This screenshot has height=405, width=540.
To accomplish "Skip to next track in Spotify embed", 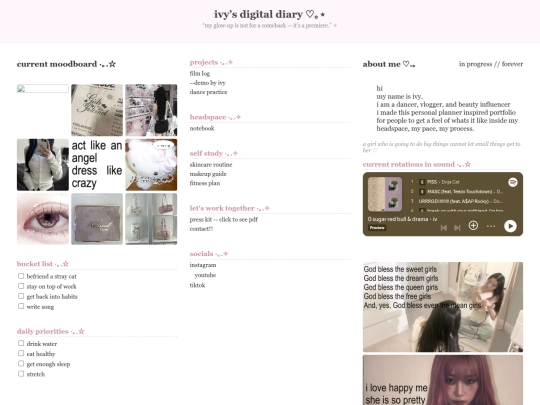I will click(x=457, y=228).
